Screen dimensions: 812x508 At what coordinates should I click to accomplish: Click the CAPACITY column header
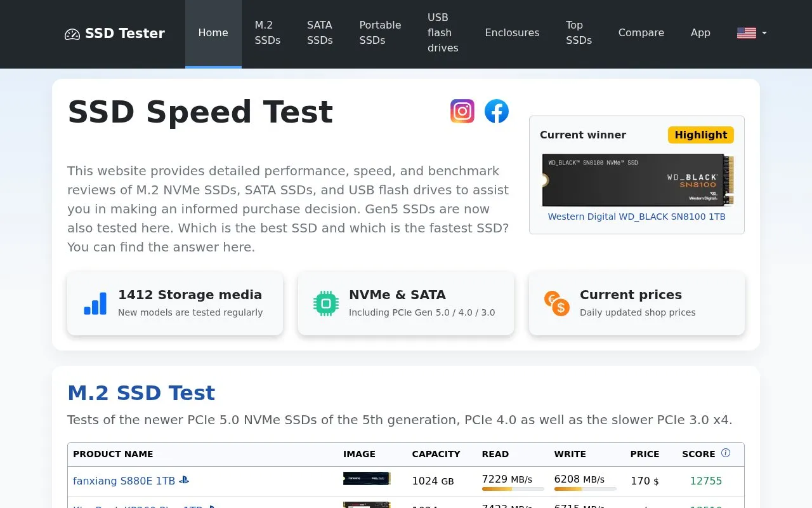tap(436, 454)
